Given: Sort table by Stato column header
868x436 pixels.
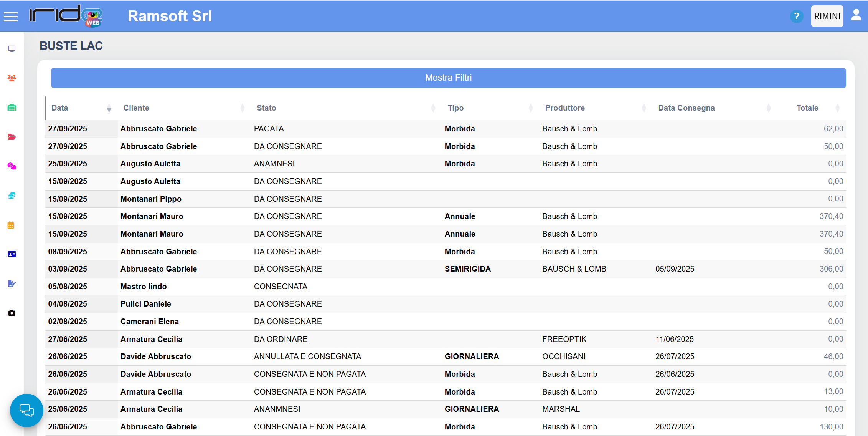Looking at the screenshot, I should (x=266, y=108).
